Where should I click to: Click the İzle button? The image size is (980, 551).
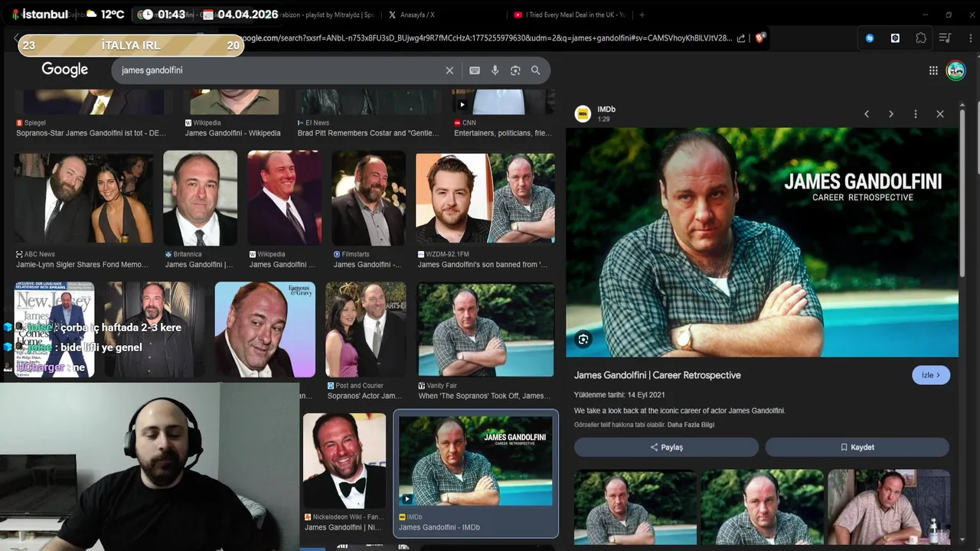tap(931, 375)
